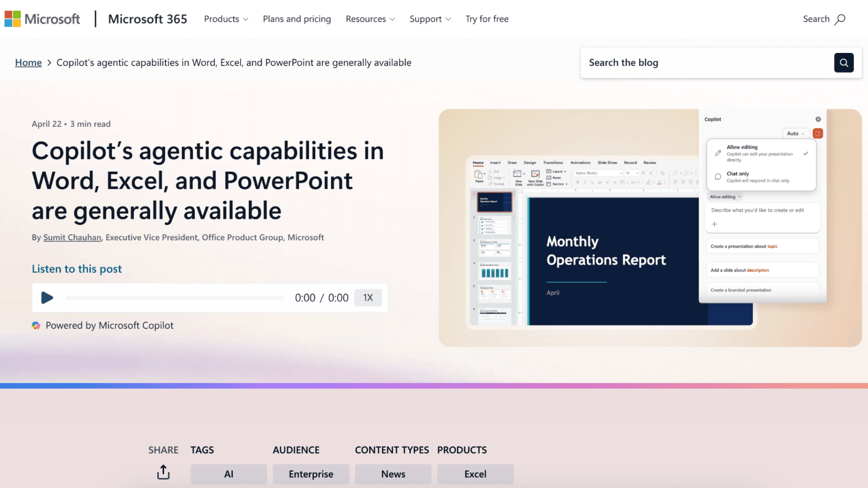Open the Microsoft 365 home link

[147, 19]
